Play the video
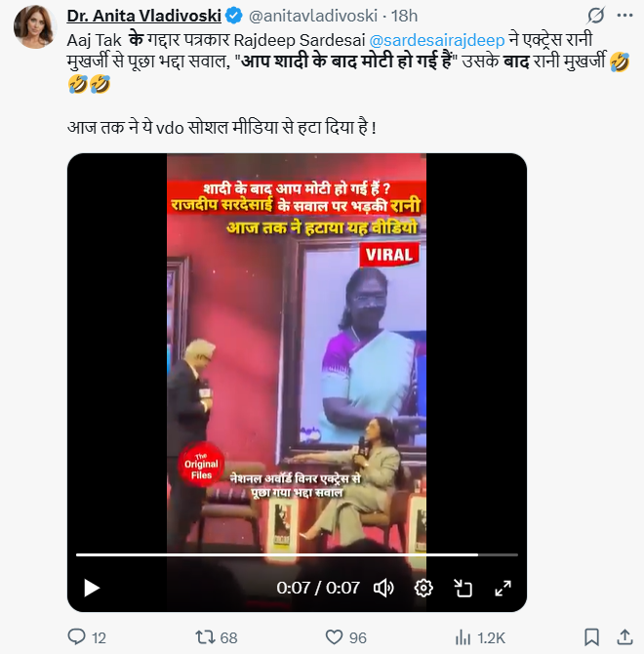Viewport: 644px width, 654px height. (x=92, y=588)
